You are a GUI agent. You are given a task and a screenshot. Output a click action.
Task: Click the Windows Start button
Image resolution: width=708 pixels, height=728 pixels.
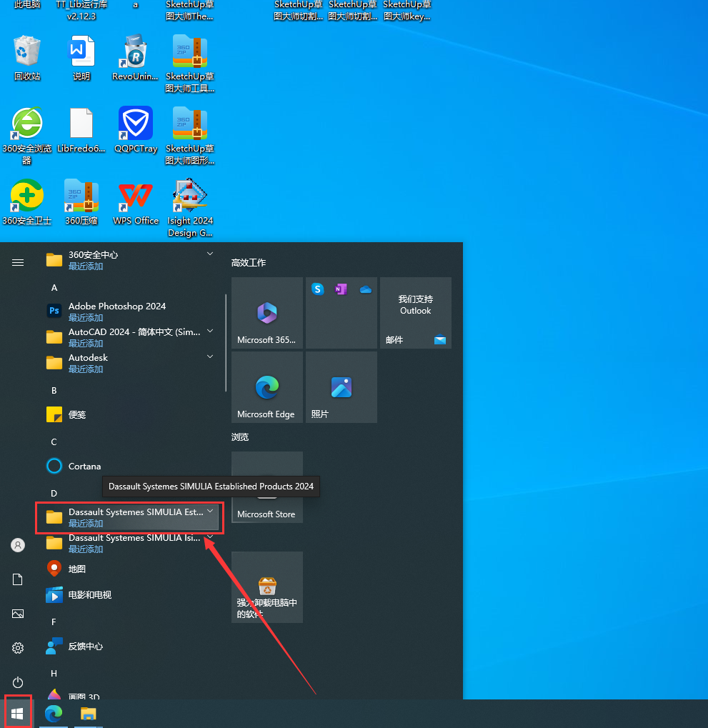18,713
